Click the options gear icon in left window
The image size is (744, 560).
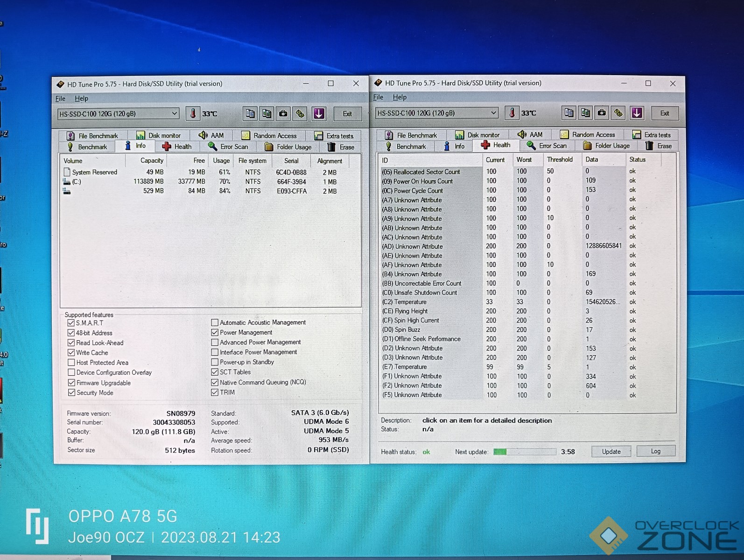[x=300, y=113]
